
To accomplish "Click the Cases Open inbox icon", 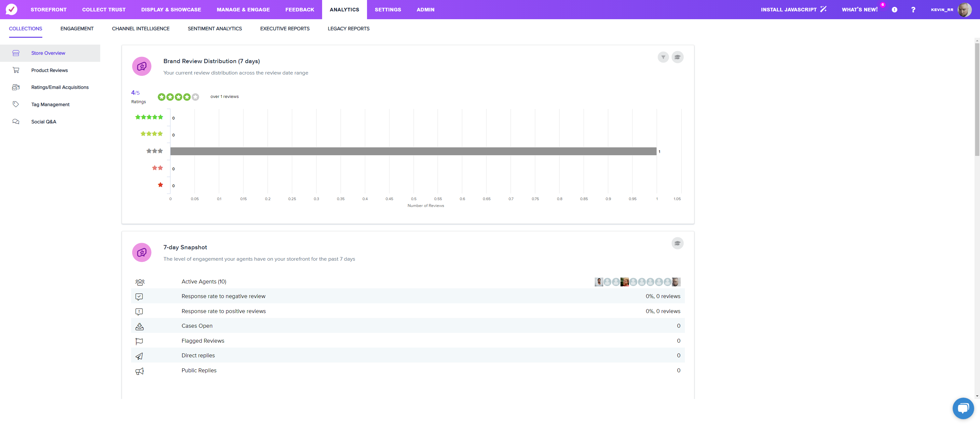I will pyautogui.click(x=140, y=326).
